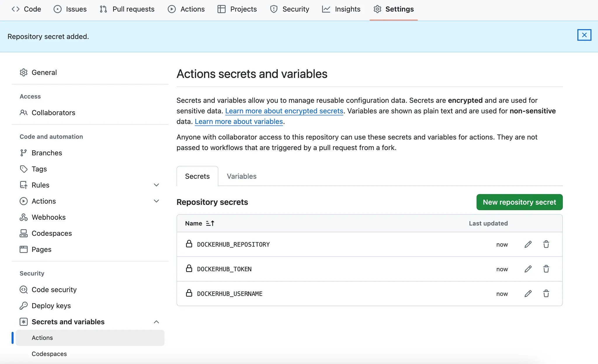
Task: Click the lock icon beside DOCKERHUB_TOKEN
Action: (189, 268)
